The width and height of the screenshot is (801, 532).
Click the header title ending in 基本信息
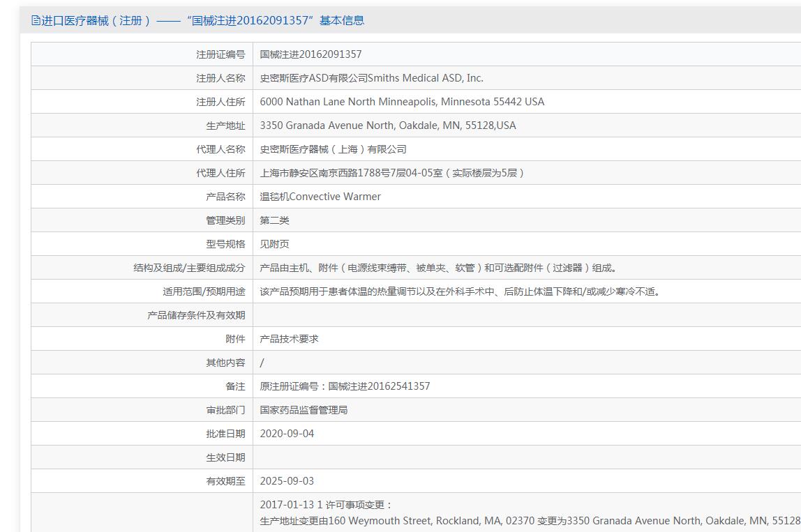[x=202, y=20]
